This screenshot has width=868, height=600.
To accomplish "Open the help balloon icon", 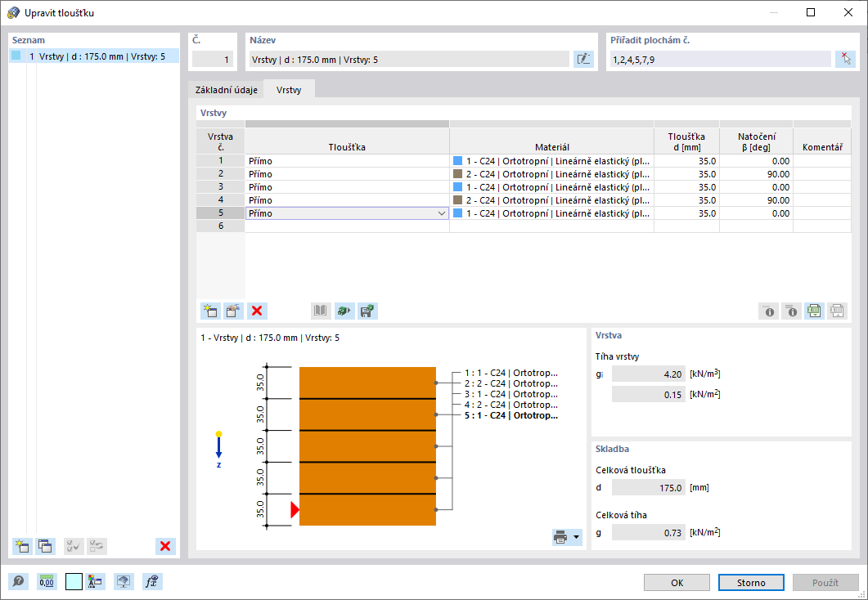I will (x=18, y=582).
